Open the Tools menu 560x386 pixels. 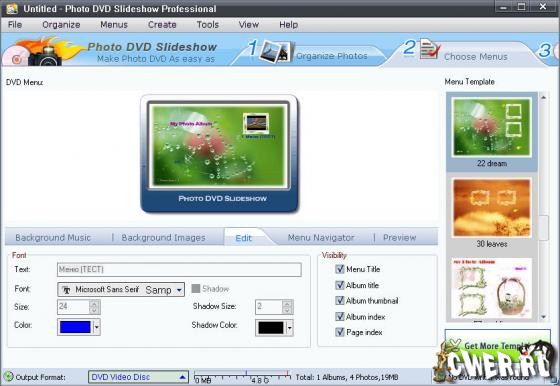(x=208, y=25)
